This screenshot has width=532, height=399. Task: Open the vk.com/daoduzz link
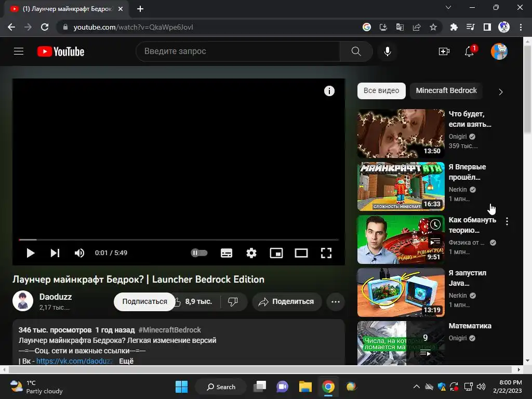[x=75, y=361]
